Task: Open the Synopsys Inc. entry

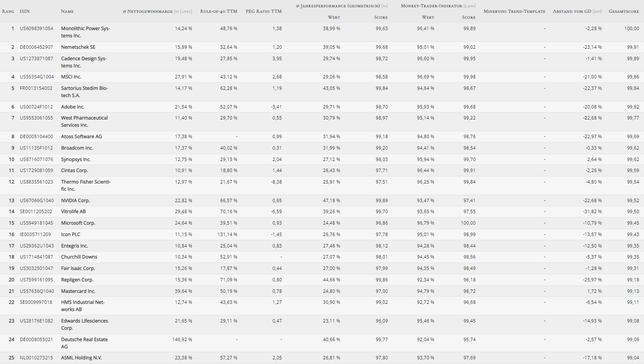Action: tap(76, 159)
